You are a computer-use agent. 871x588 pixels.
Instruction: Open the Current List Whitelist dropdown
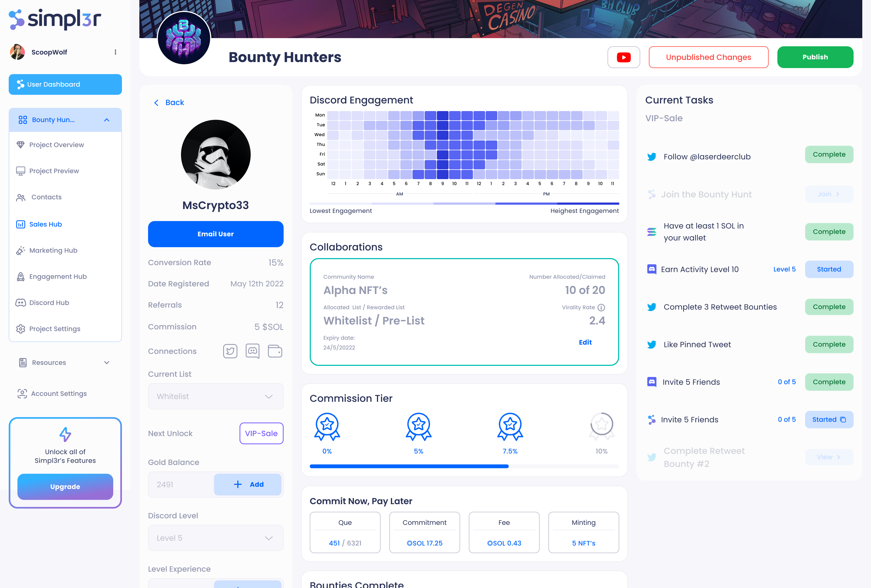tap(216, 397)
